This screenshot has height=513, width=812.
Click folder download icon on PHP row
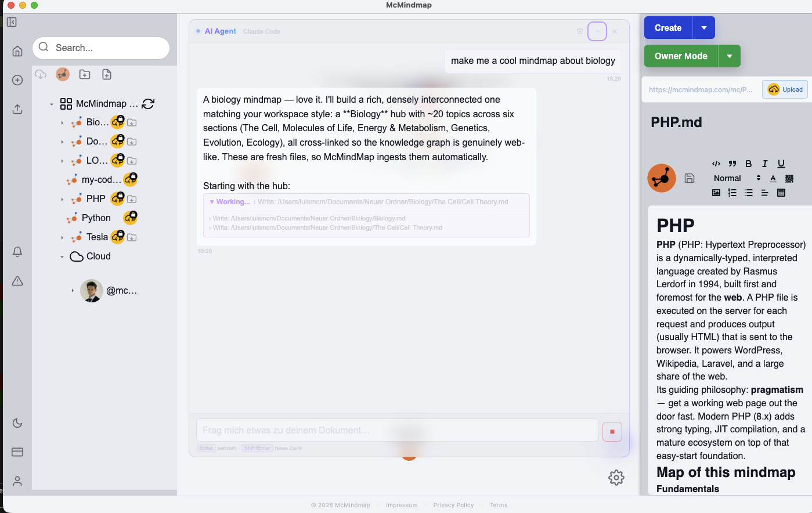click(132, 199)
